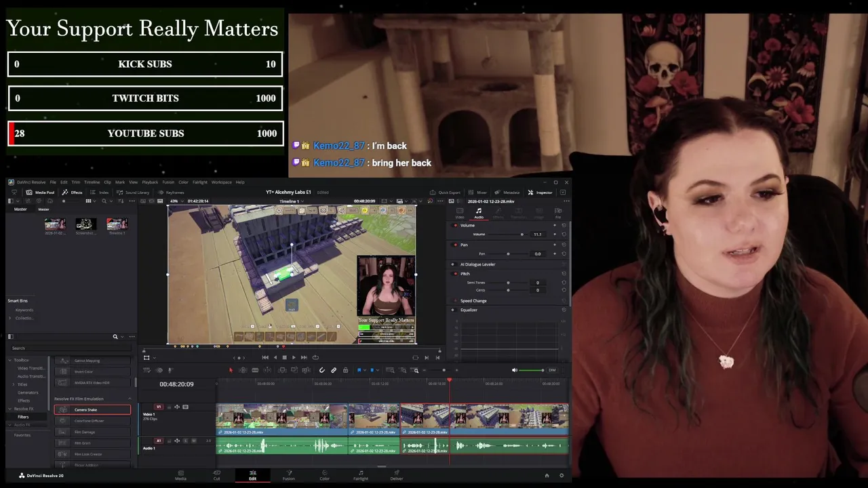This screenshot has width=868, height=488.
Task: Open the Metadata panel
Action: [x=507, y=192]
